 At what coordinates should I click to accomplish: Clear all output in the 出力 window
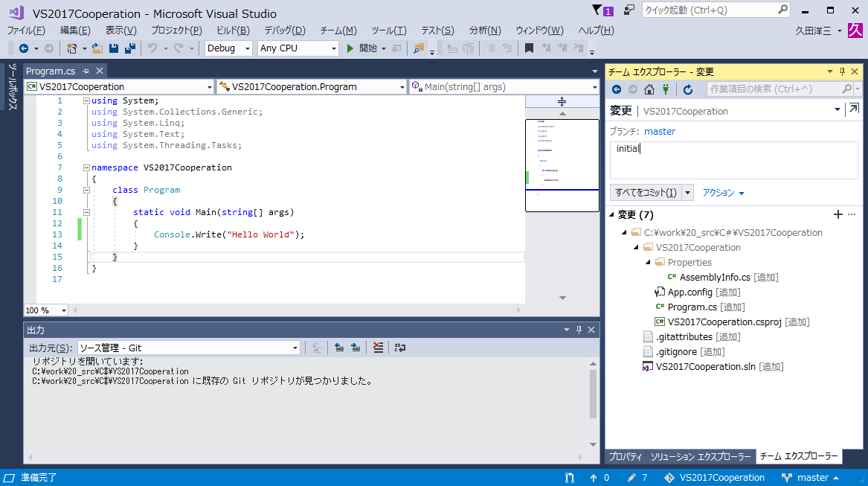[x=379, y=347]
